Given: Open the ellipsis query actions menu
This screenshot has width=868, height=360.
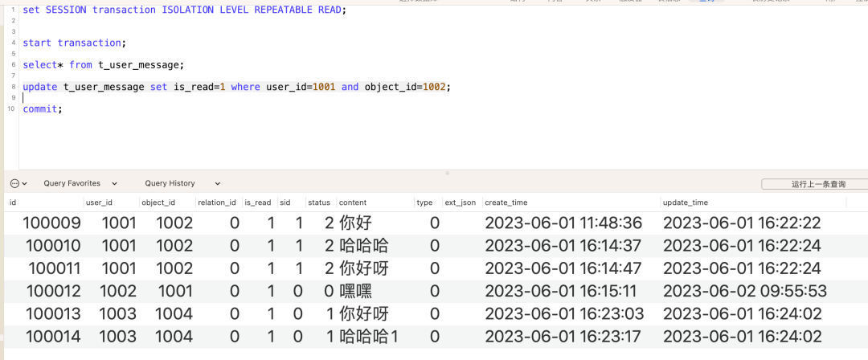Looking at the screenshot, I should (x=18, y=183).
